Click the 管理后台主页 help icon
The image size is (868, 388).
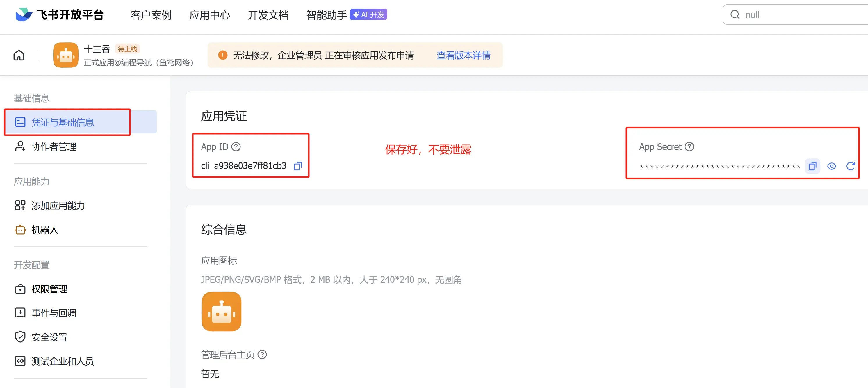[262, 355]
